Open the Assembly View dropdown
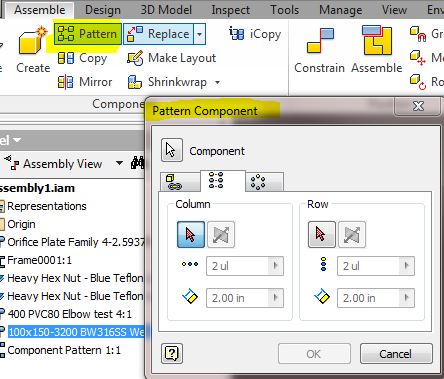The height and width of the screenshot is (379, 444). click(x=119, y=163)
